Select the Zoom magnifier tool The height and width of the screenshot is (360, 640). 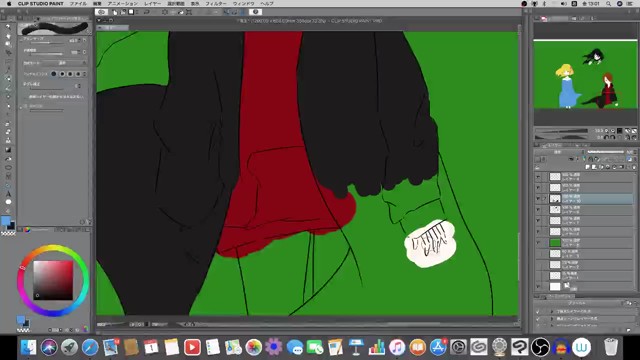click(8, 27)
